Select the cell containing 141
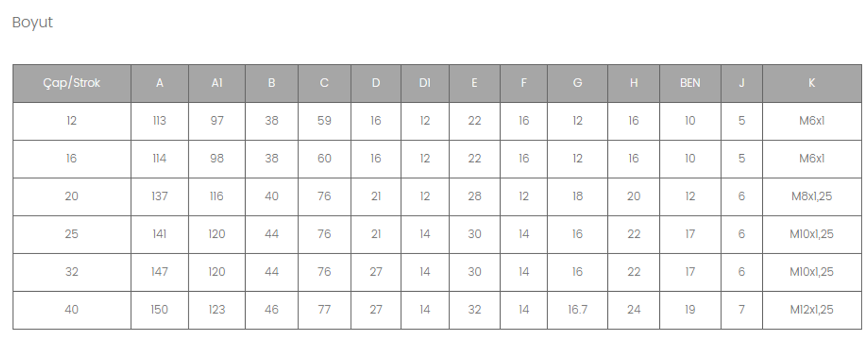The width and height of the screenshot is (868, 342). [x=159, y=234]
